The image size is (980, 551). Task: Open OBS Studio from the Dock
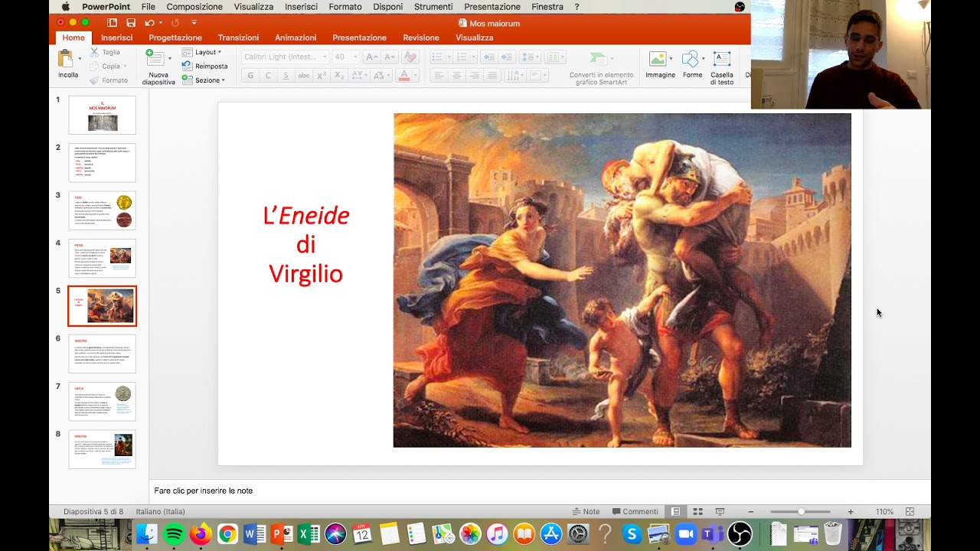(x=740, y=533)
